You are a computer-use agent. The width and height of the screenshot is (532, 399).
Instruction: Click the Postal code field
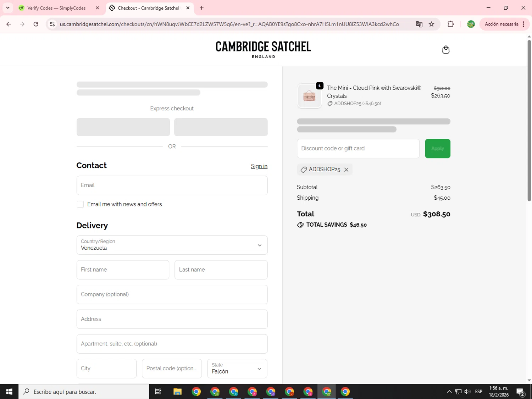click(x=172, y=368)
